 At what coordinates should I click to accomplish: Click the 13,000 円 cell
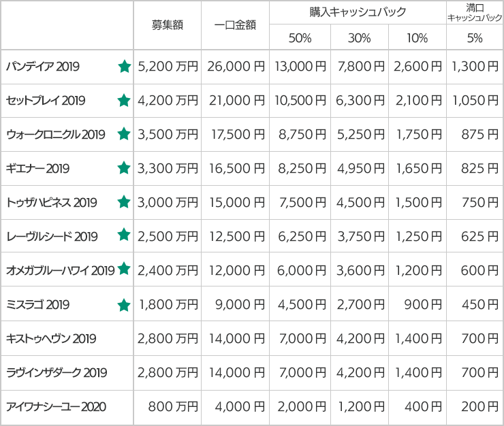(x=300, y=67)
